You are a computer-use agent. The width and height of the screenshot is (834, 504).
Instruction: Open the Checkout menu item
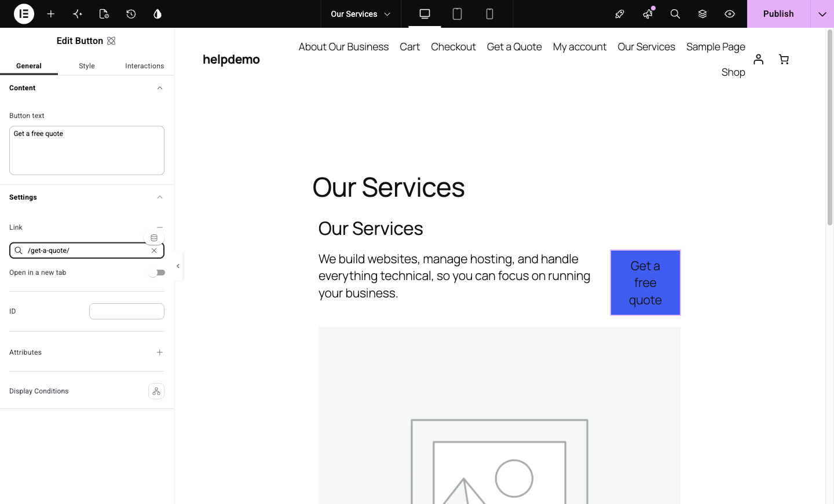click(453, 46)
